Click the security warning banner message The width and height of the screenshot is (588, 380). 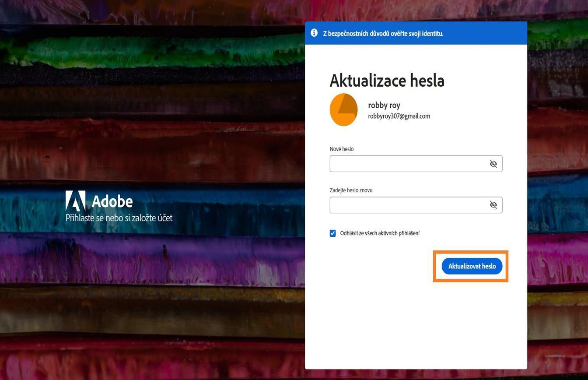383,33
